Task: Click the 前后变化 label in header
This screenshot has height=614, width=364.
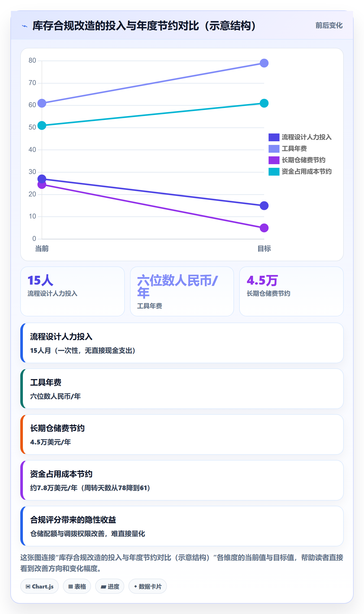Action: pos(329,25)
